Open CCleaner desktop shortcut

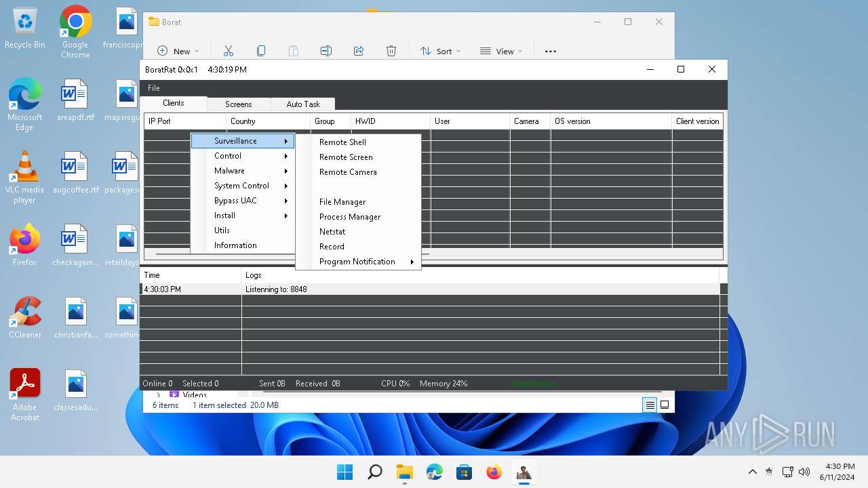coord(25,318)
